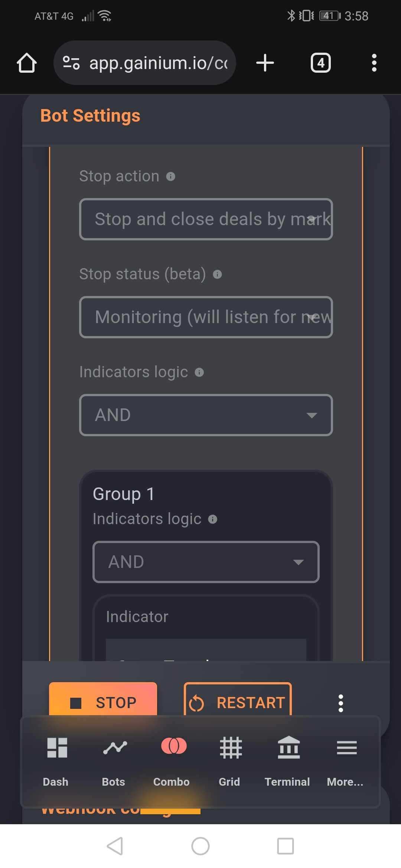The height and width of the screenshot is (868, 401).
Task: Open the tab switcher showing 4 tabs
Action: pos(321,63)
